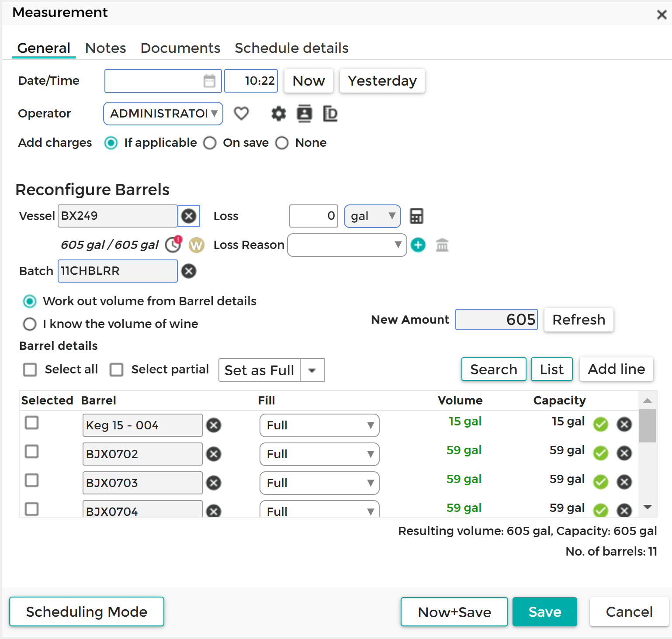Image resolution: width=672 pixels, height=639 pixels.
Task: Open the Loss Reason dropdown
Action: 347,245
